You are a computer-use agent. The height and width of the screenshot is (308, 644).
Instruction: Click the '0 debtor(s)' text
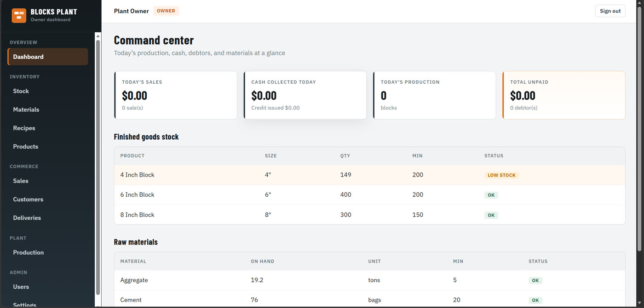pos(523,108)
